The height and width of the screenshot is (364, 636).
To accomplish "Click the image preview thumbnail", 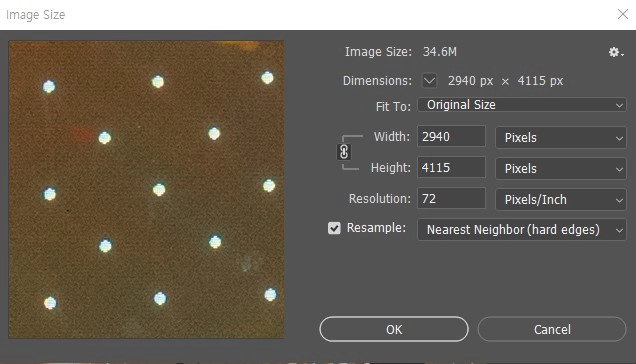I will coord(146,190).
